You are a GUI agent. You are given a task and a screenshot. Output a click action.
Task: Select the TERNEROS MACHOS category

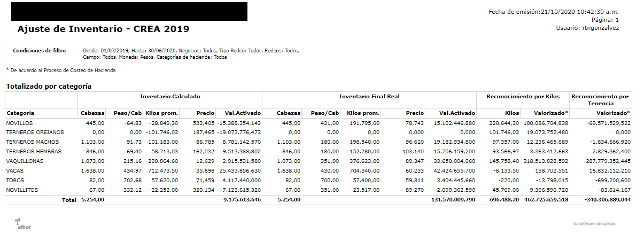tap(32, 142)
